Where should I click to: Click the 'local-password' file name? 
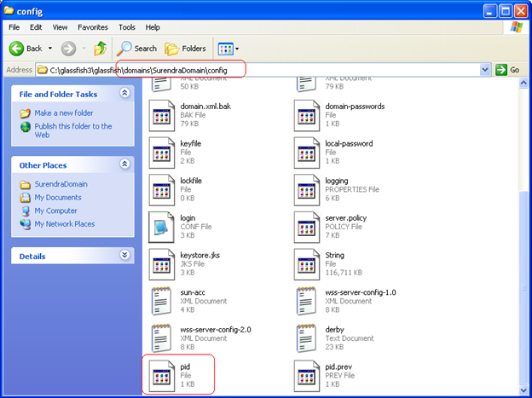pyautogui.click(x=349, y=143)
